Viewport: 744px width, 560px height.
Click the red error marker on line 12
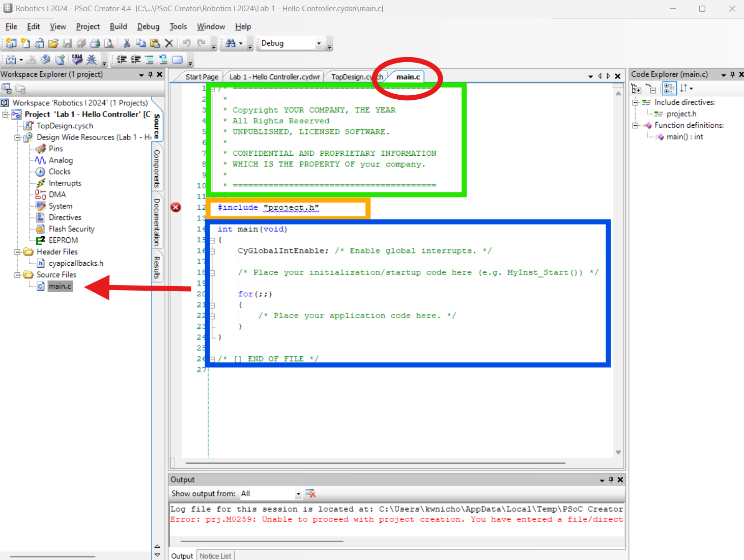pos(176,207)
